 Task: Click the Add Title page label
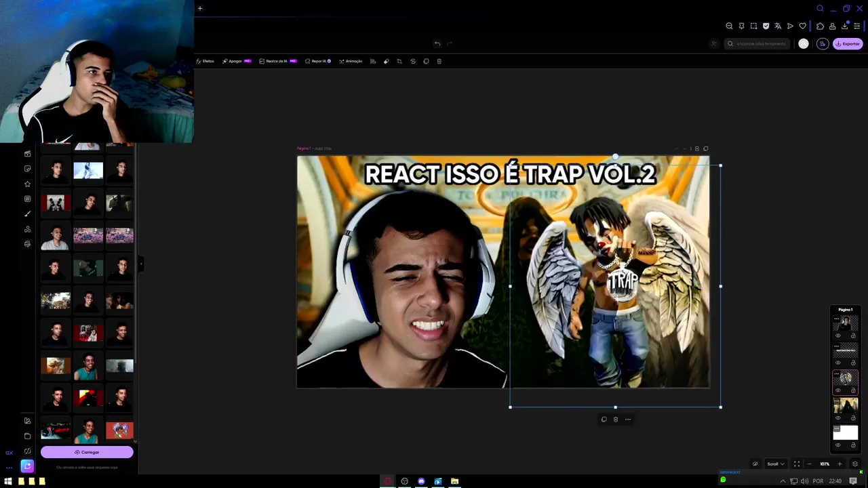tap(323, 148)
